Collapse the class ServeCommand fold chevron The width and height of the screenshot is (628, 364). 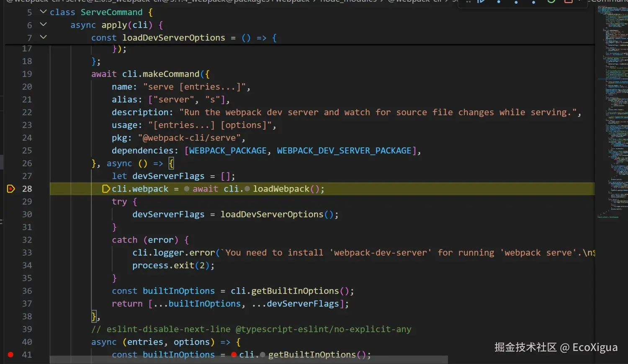tap(43, 12)
